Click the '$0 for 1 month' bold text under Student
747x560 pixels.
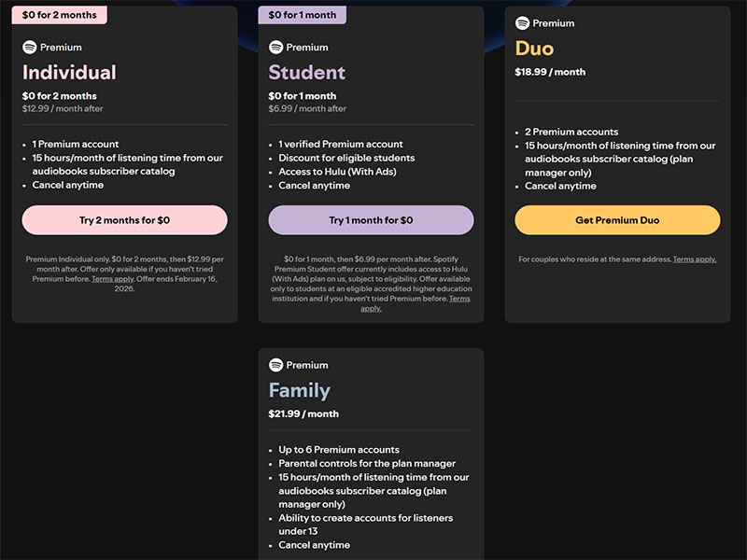pyautogui.click(x=302, y=96)
